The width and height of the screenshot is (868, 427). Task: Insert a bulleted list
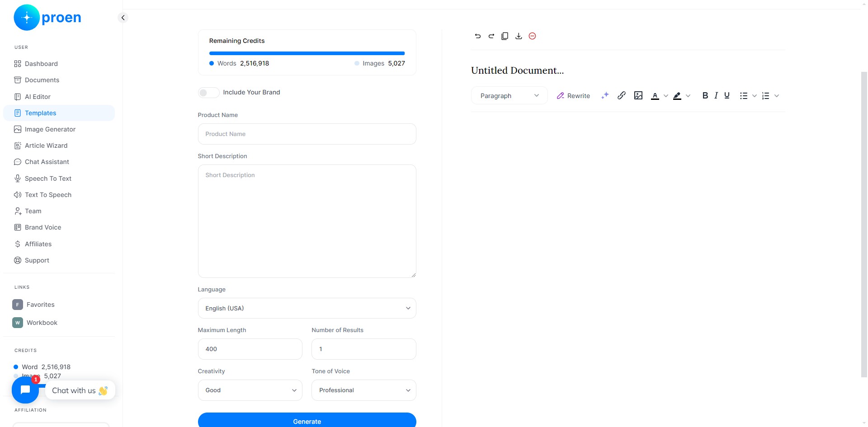coord(744,96)
